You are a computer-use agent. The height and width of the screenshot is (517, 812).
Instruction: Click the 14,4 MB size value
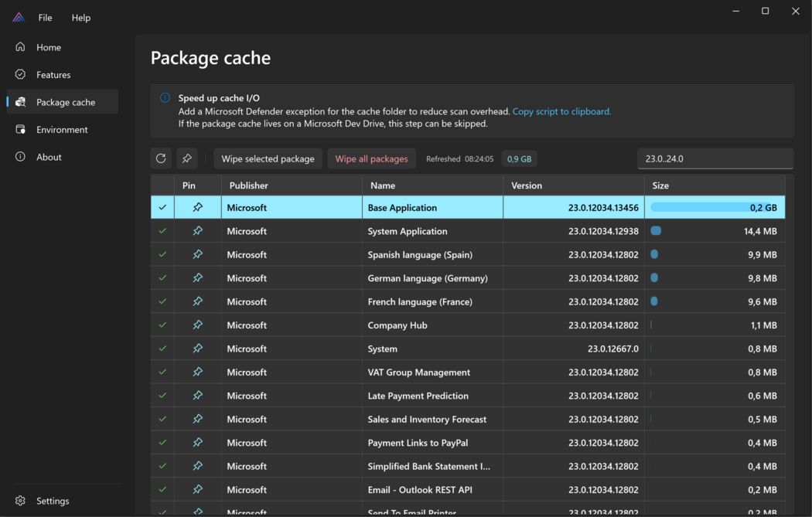click(x=760, y=231)
